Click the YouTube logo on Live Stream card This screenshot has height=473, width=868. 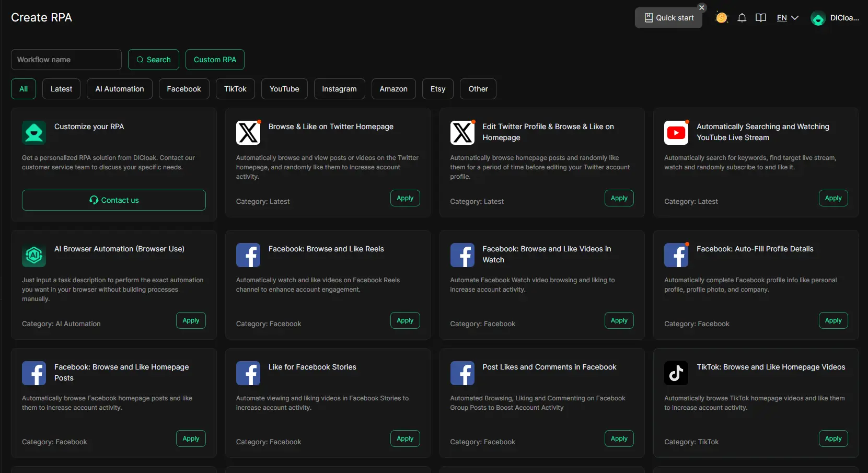click(x=676, y=133)
